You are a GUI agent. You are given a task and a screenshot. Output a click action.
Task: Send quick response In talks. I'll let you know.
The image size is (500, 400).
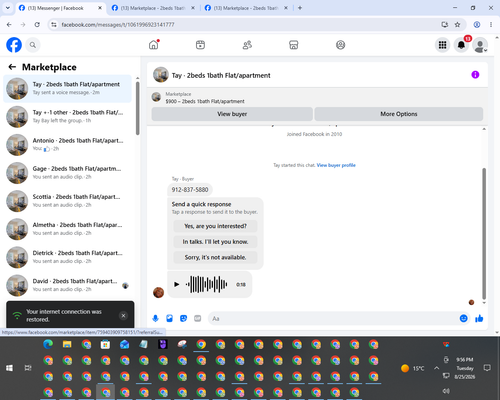[215, 242]
